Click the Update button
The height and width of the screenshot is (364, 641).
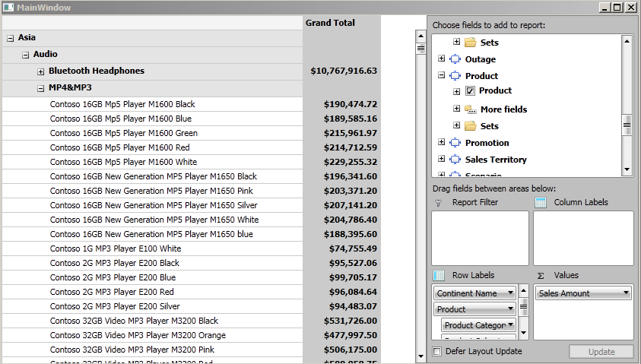[x=601, y=351]
